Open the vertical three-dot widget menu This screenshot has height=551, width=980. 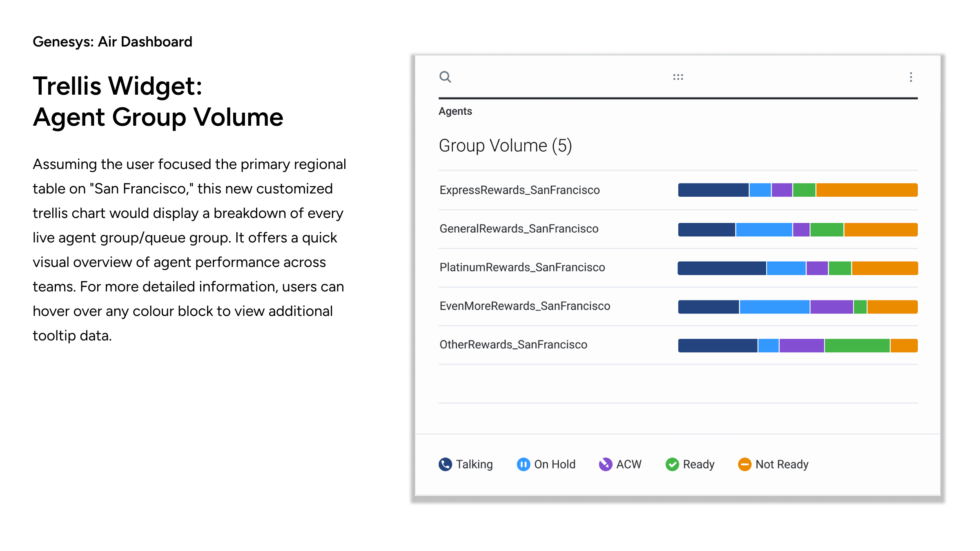click(911, 77)
